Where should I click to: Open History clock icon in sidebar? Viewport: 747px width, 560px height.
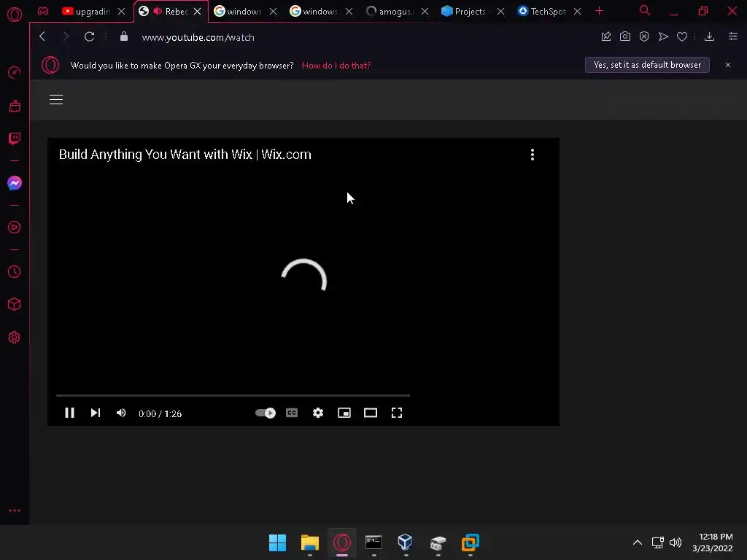point(15,271)
